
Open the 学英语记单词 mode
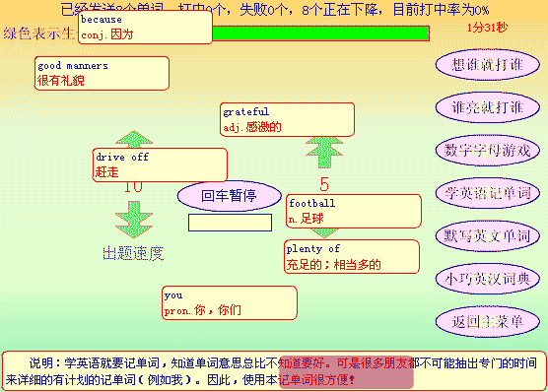[488, 193]
